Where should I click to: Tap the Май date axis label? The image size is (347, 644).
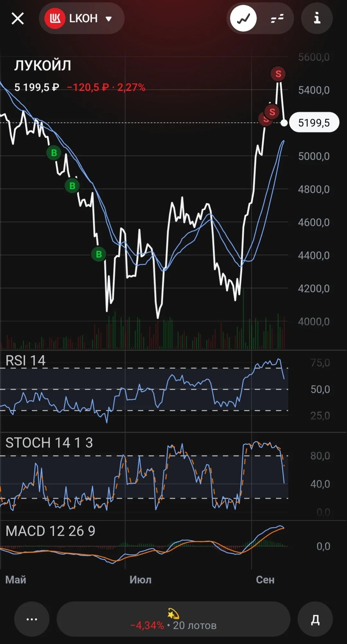[16, 580]
